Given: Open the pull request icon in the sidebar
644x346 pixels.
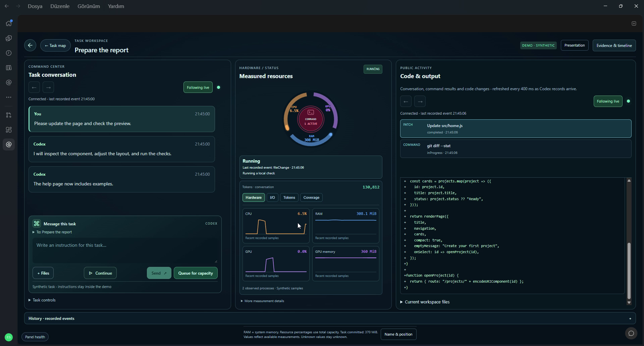Looking at the screenshot, I should pos(9,115).
